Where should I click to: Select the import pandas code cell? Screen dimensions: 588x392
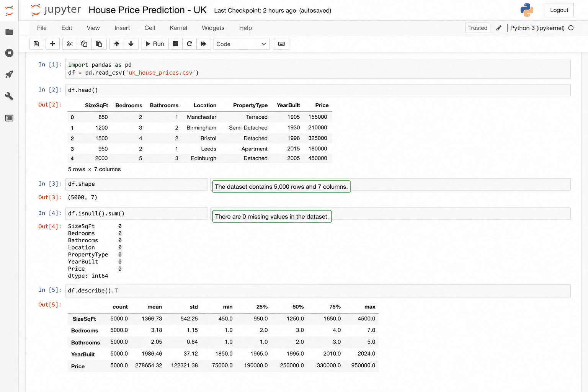pyautogui.click(x=318, y=69)
